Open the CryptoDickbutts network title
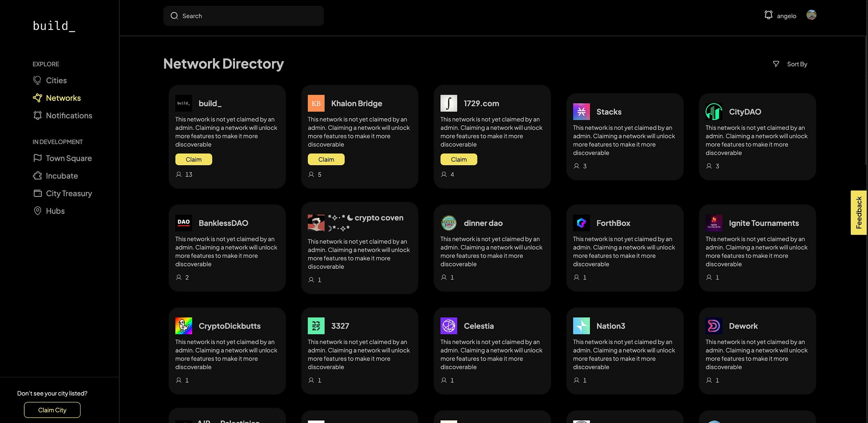 [x=229, y=326]
